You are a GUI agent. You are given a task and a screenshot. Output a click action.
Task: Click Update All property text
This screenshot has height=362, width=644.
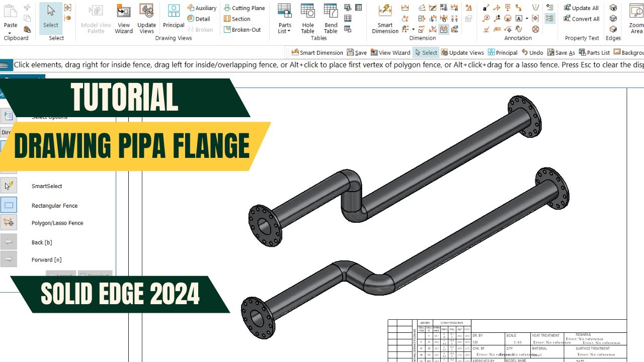click(581, 8)
